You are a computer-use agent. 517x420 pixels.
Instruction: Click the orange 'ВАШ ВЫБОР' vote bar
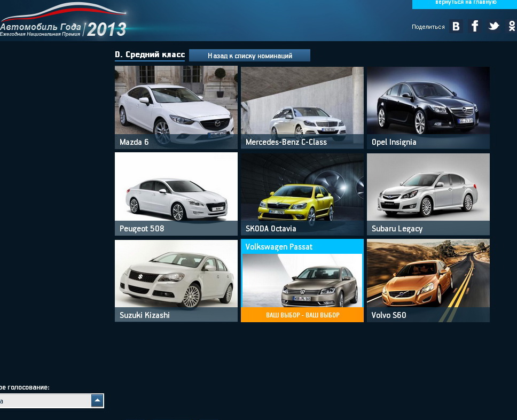(302, 315)
